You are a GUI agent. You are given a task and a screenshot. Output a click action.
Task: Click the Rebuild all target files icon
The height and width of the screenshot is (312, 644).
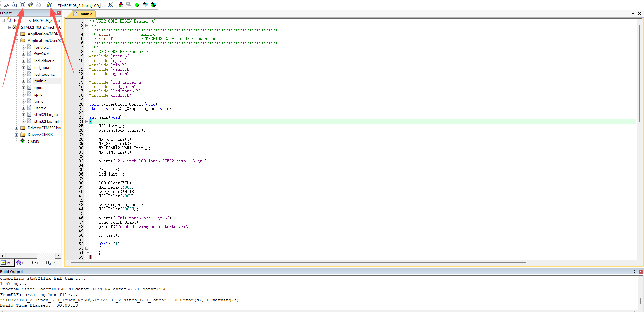click(22, 5)
